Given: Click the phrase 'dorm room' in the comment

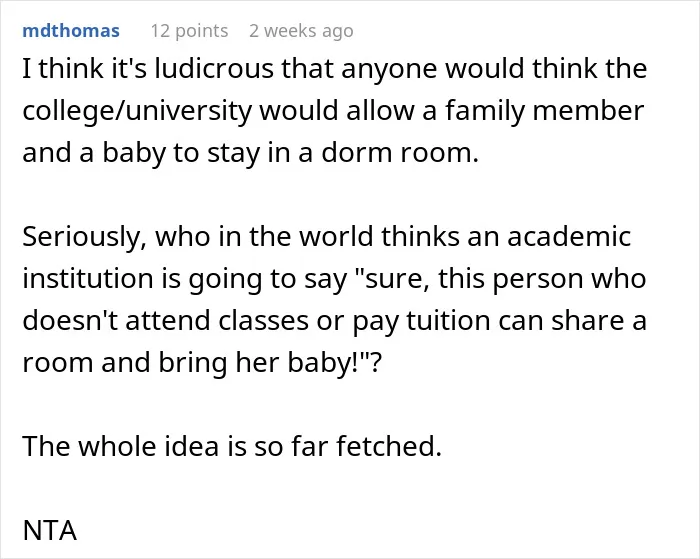Looking at the screenshot, I should [400, 153].
